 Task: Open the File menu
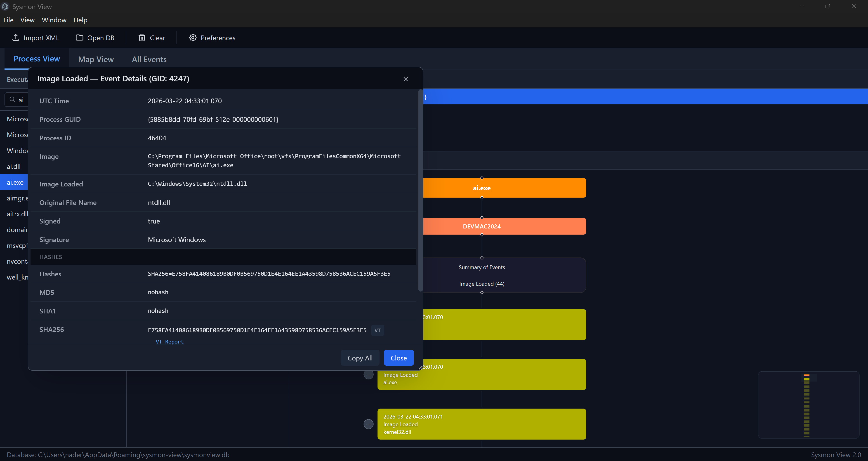click(8, 20)
